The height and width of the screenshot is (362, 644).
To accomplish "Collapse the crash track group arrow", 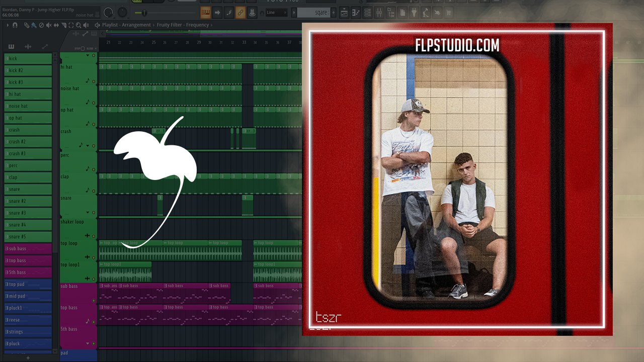I will pos(88,146).
